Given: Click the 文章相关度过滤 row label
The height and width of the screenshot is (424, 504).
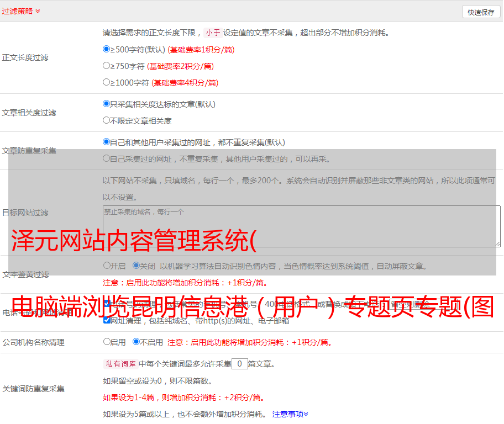Looking at the screenshot, I should point(29,113).
